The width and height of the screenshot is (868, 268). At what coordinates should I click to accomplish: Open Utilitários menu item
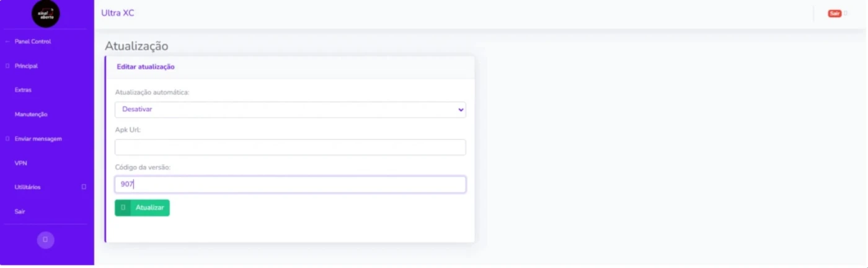(28, 187)
